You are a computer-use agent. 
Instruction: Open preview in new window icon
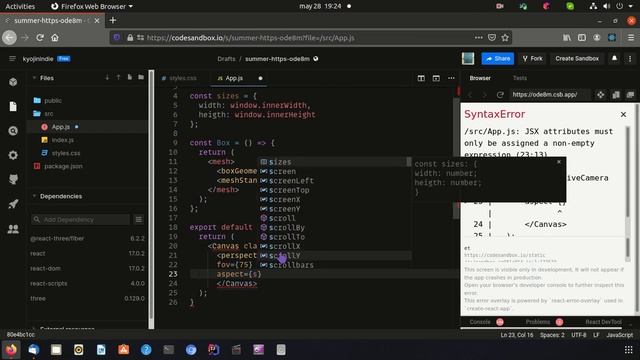(x=631, y=95)
